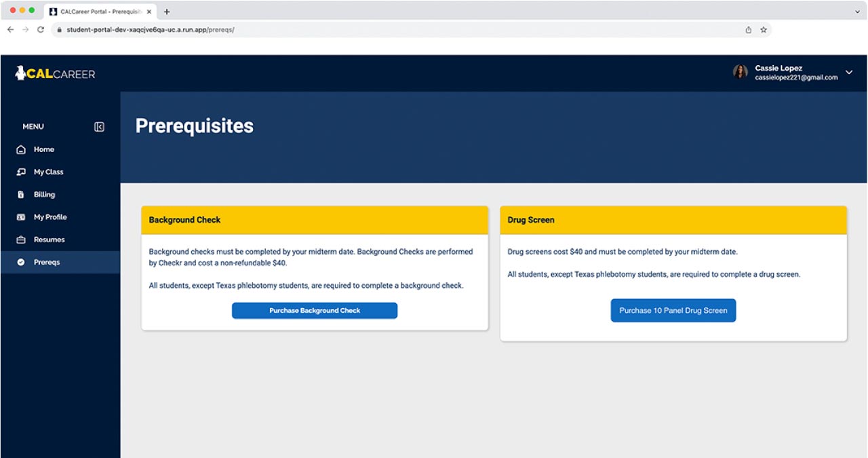The image size is (868, 458).
Task: Click Cassie Lopez profile avatar
Action: [x=740, y=72]
